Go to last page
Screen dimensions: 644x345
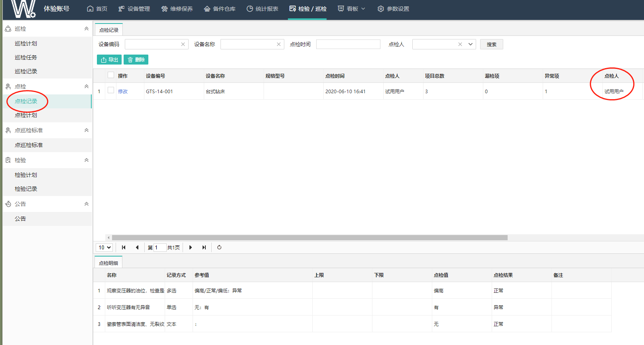(x=204, y=247)
